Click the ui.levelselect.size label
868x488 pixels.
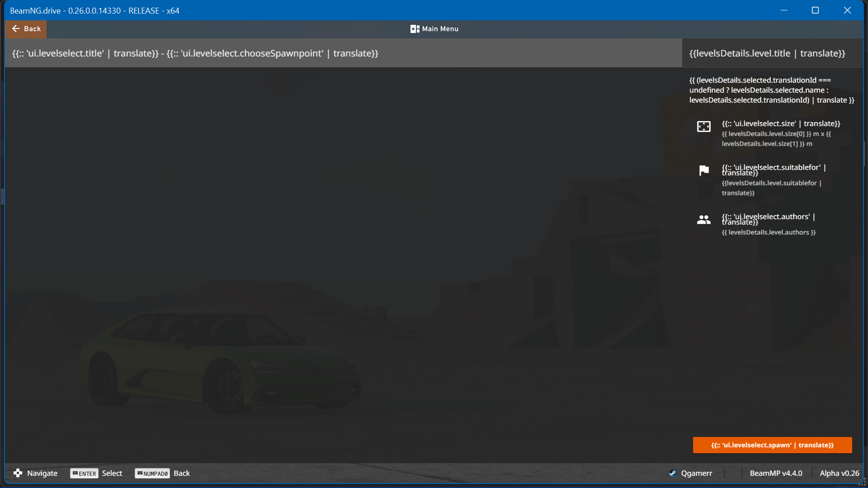781,123
